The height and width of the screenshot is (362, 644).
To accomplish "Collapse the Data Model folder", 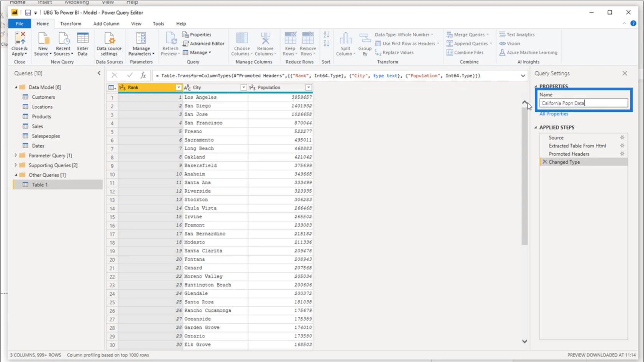I will coord(16,87).
